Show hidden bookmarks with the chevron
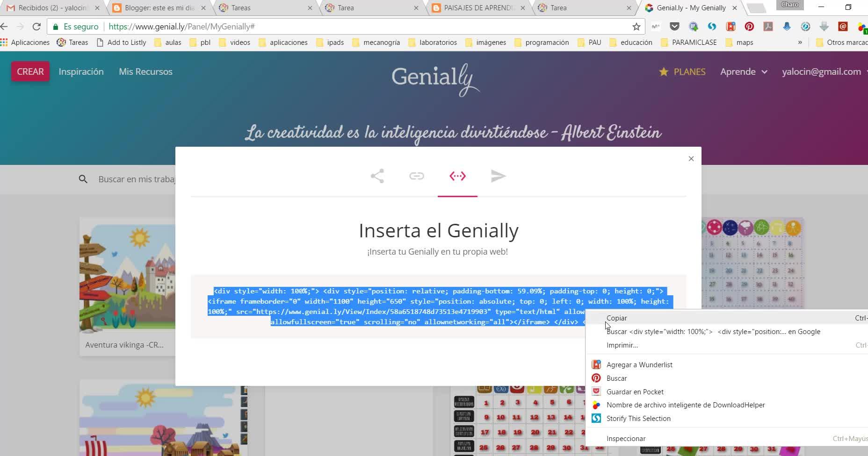Screen dimensions: 868x456 point(800,43)
